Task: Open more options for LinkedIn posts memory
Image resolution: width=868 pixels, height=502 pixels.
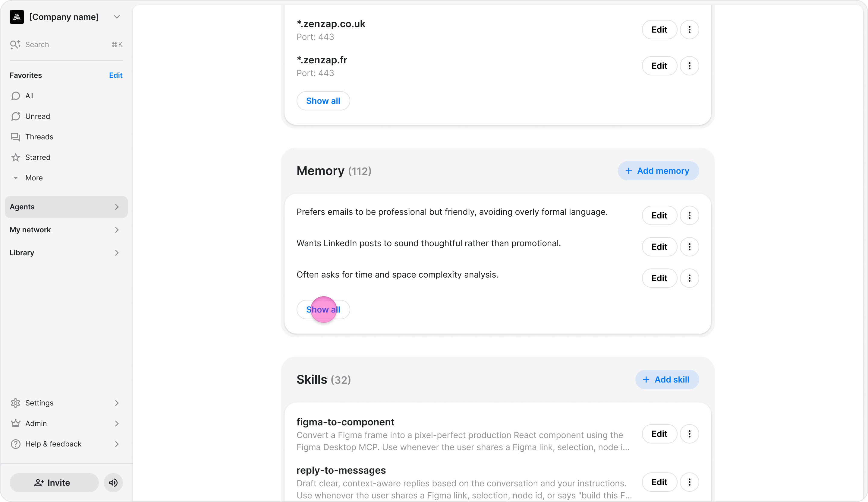Action: pyautogui.click(x=690, y=247)
